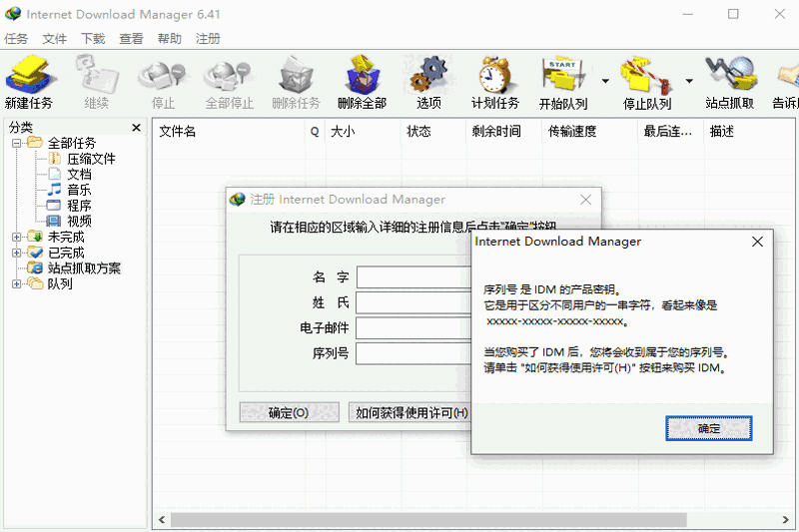Open the 查看 menu

coord(131,39)
